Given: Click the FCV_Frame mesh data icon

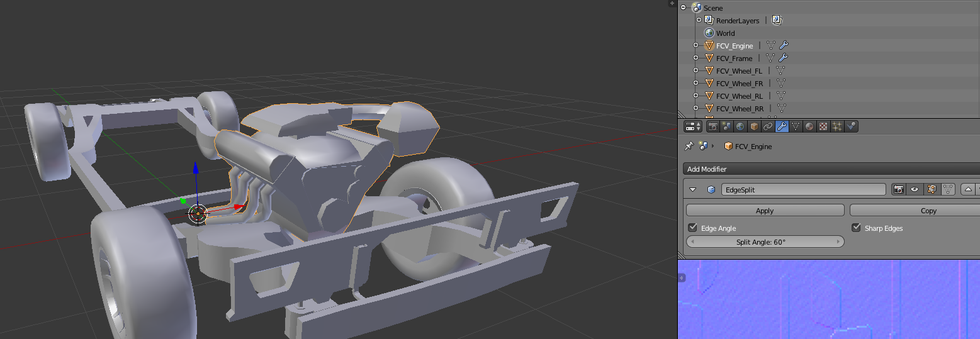Looking at the screenshot, I should 771,58.
